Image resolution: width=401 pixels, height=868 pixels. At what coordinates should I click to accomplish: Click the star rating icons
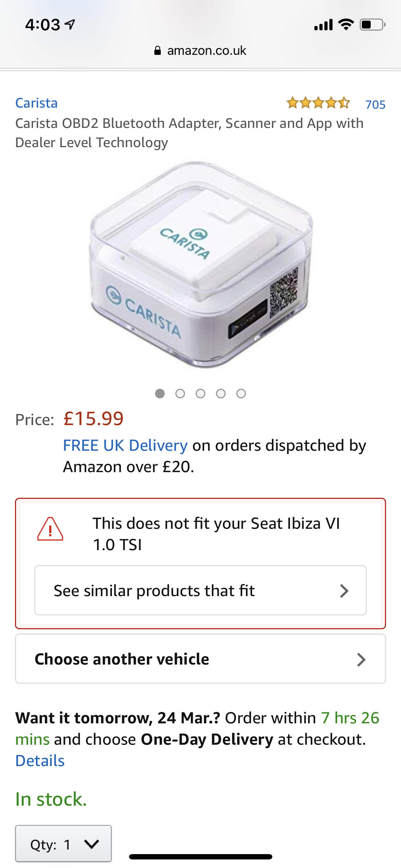click(x=318, y=103)
